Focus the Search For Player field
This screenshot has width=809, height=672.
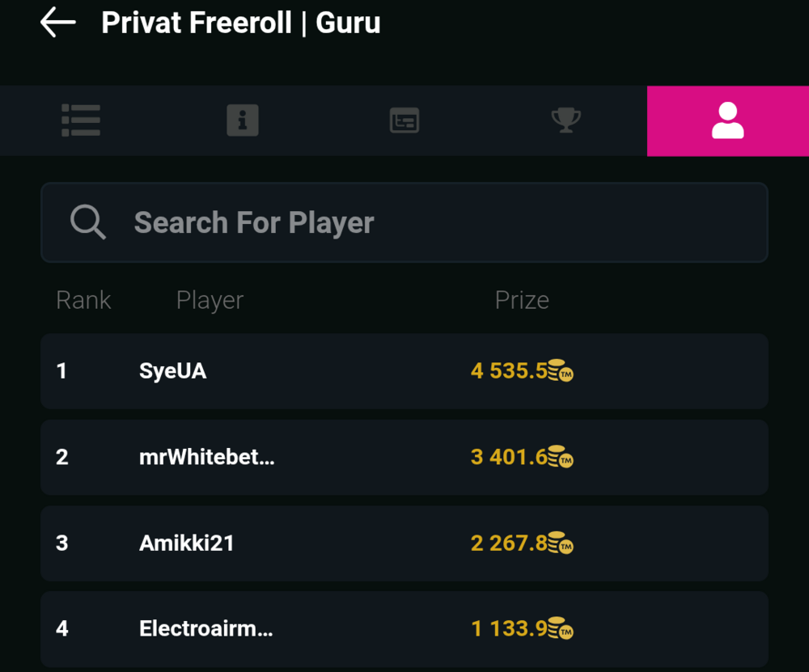(404, 222)
